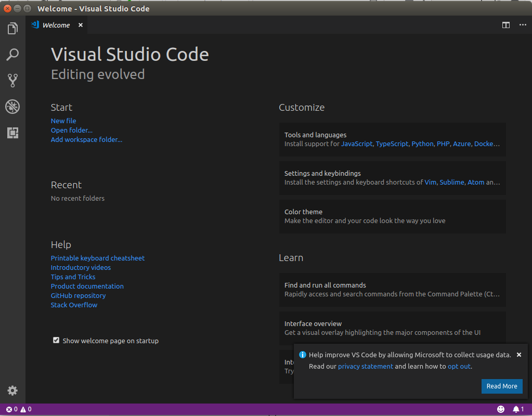Viewport: 532px width, 416px height.
Task: Click the New file link
Action: [x=63, y=121]
